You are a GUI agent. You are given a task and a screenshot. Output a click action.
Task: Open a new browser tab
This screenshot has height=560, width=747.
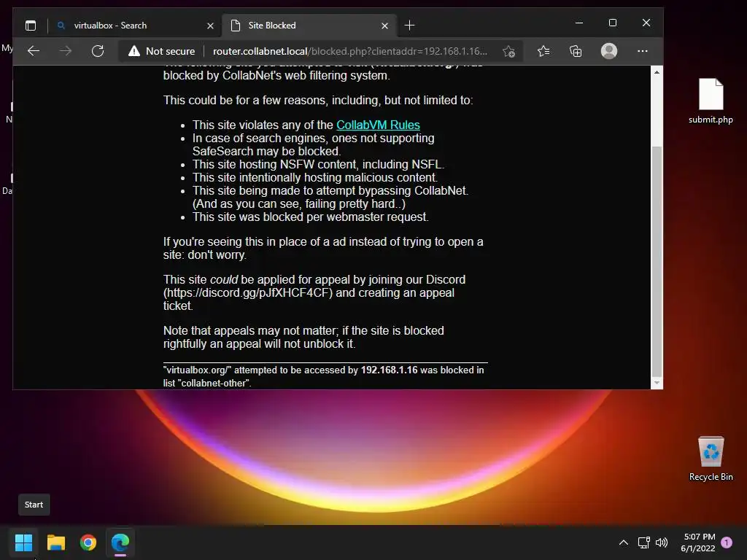410,26
